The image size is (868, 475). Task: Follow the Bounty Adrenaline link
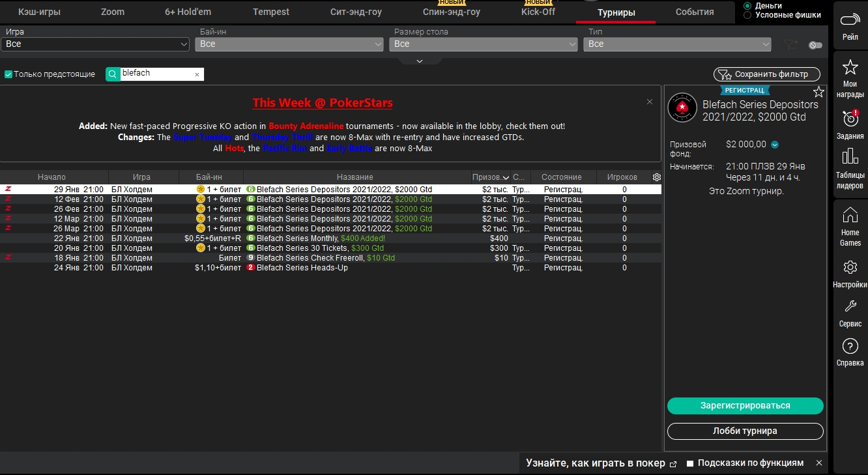pos(306,126)
